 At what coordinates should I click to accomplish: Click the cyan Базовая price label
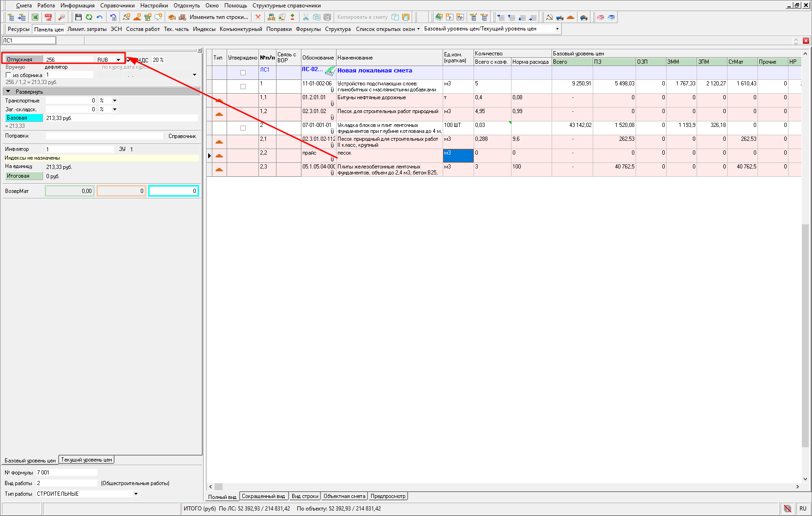point(24,118)
